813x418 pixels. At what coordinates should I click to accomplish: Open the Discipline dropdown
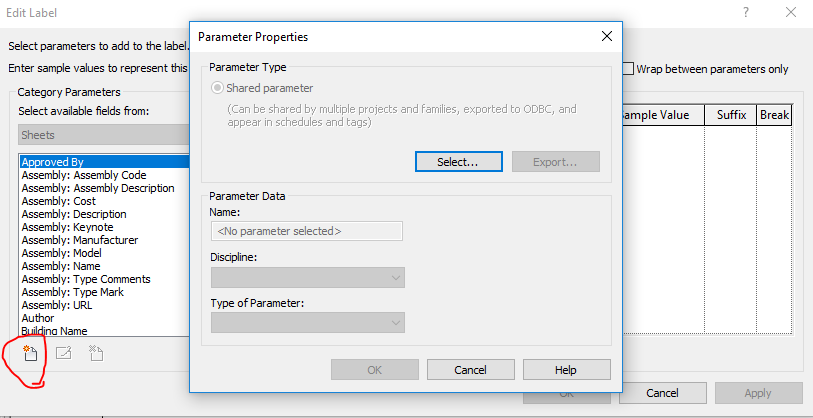[307, 277]
